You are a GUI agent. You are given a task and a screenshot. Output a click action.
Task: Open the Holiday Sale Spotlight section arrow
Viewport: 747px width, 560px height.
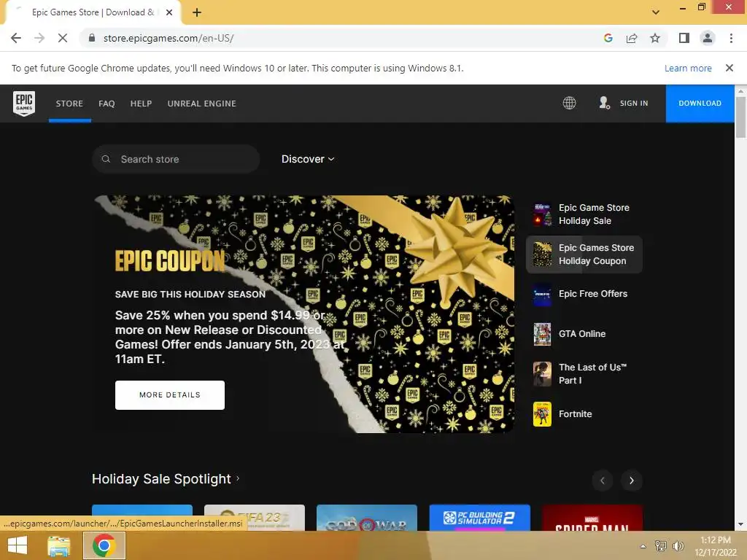[238, 478]
